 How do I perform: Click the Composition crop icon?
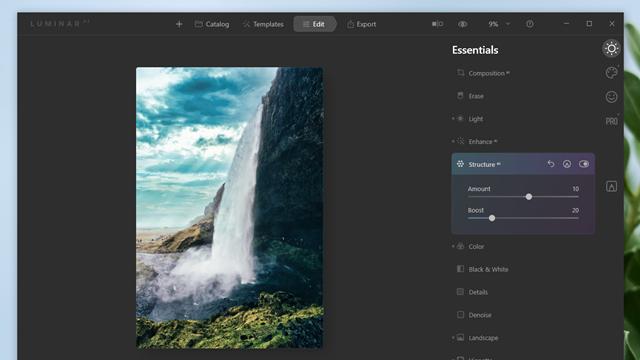pos(460,73)
